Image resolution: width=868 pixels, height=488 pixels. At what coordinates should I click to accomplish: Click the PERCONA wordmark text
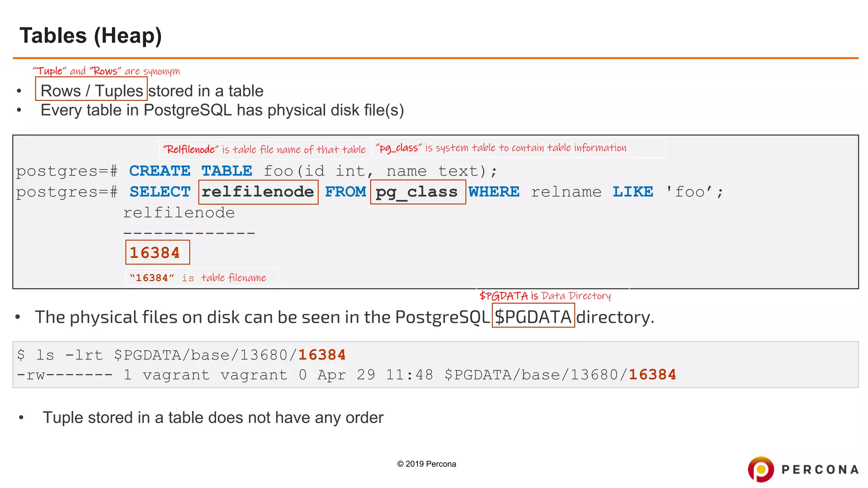click(820, 470)
